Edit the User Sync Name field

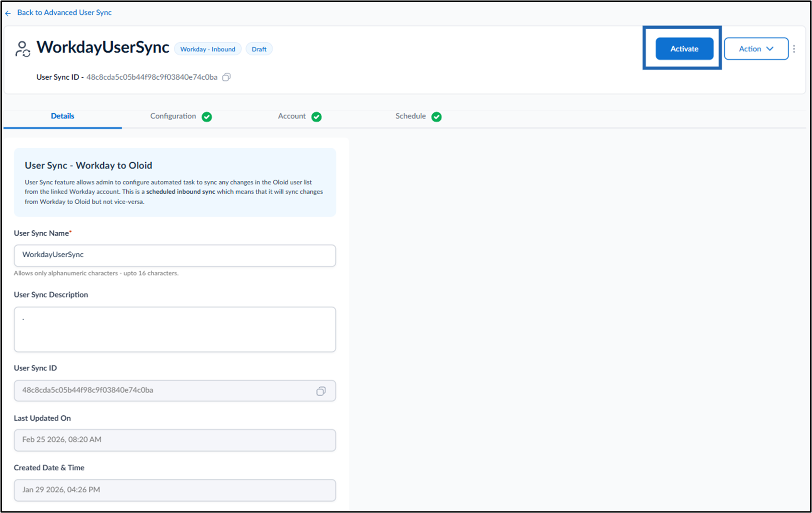[175, 255]
